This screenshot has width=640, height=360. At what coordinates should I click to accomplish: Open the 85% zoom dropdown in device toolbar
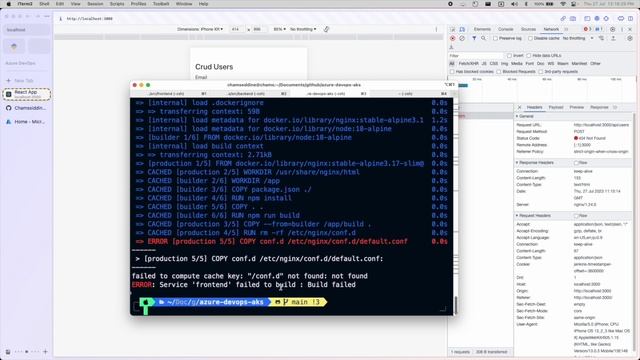pyautogui.click(x=279, y=29)
